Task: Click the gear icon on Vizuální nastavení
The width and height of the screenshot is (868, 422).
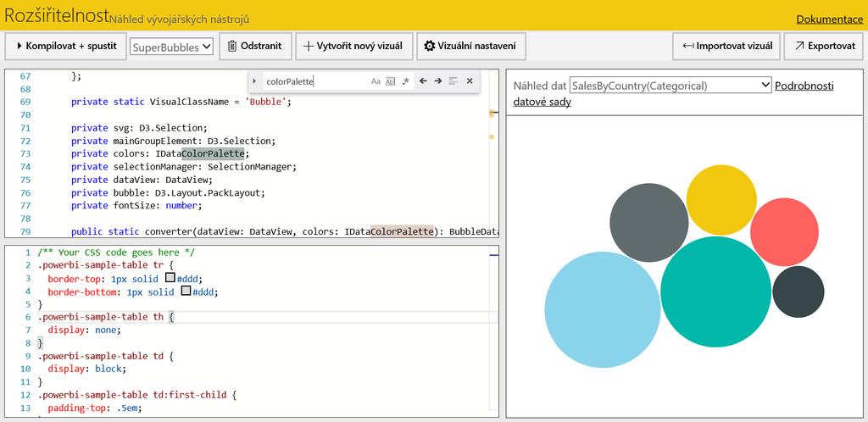Action: point(429,46)
